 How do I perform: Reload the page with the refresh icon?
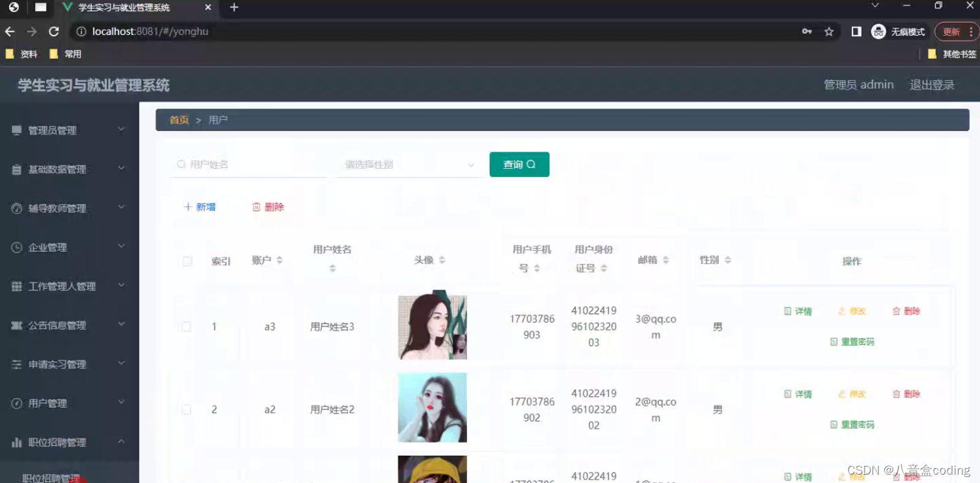click(x=54, y=31)
